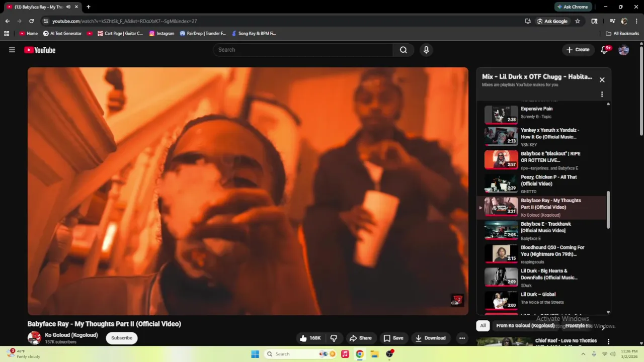
Task: Go back to previous page
Action: [x=7, y=21]
